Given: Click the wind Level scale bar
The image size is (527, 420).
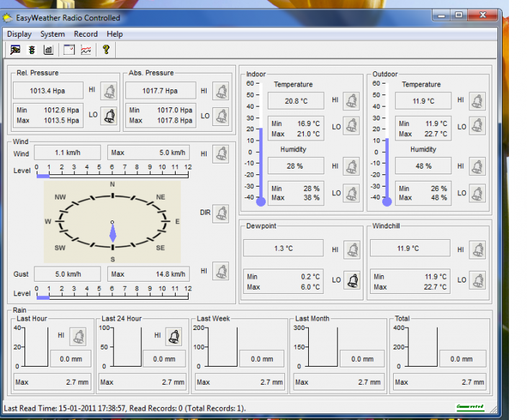Looking at the screenshot, I should (x=112, y=171).
